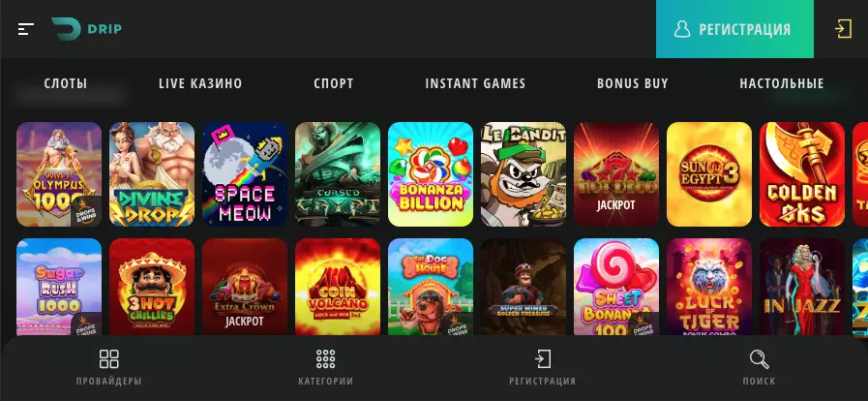Start the Coin Volcano game
The width and height of the screenshot is (868, 401).
click(338, 287)
